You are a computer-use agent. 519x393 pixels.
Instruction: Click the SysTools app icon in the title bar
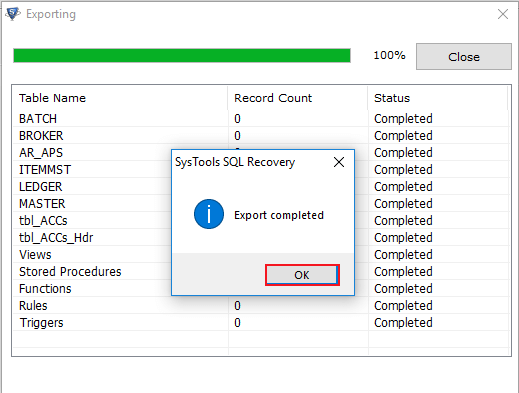pyautogui.click(x=13, y=14)
